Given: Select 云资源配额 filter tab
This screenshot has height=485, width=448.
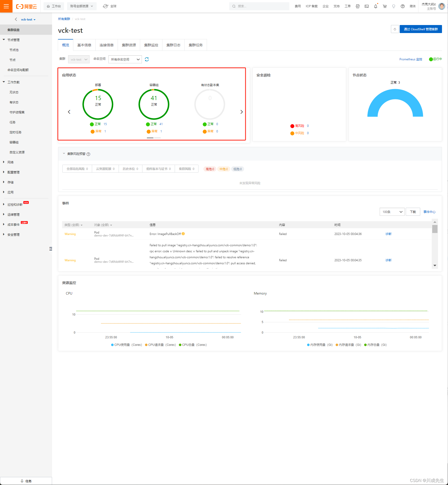Looking at the screenshot, I should pyautogui.click(x=105, y=169).
